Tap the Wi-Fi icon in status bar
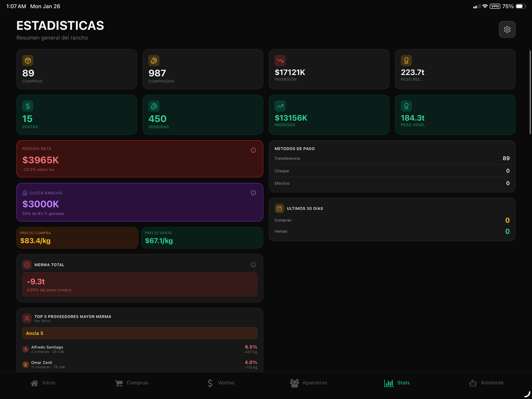Image resolution: width=532 pixels, height=399 pixels. click(485, 6)
